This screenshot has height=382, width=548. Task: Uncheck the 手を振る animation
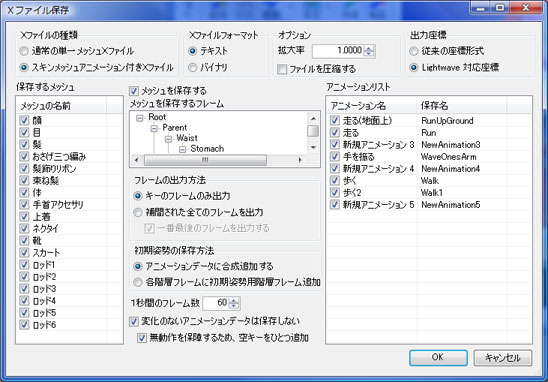point(334,157)
